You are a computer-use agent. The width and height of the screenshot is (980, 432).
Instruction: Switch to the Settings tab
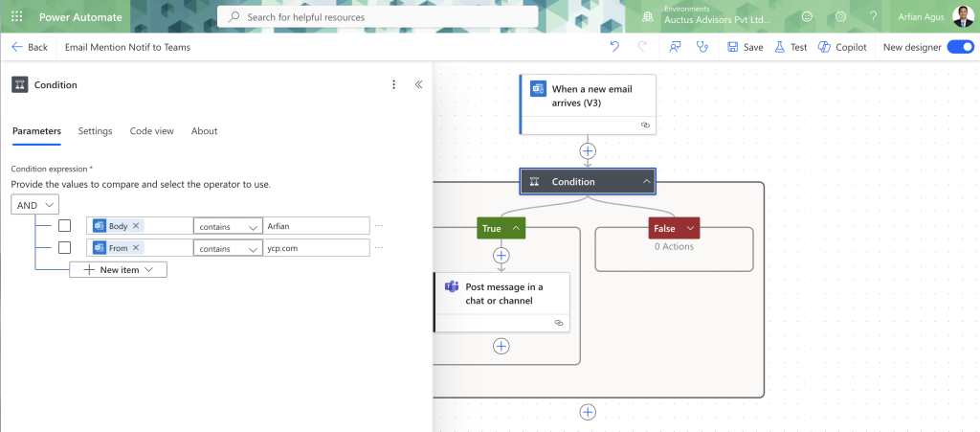coord(95,130)
